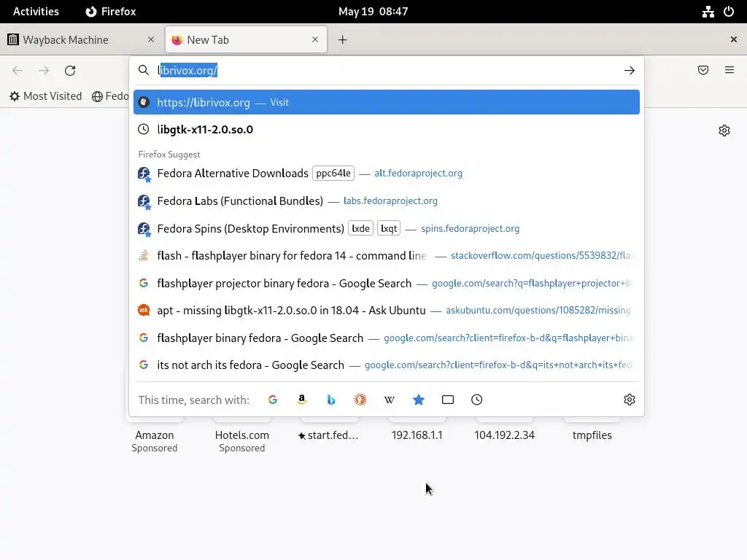Open the Firefox app menu in top bar
This screenshot has height=560, width=747.
(111, 12)
